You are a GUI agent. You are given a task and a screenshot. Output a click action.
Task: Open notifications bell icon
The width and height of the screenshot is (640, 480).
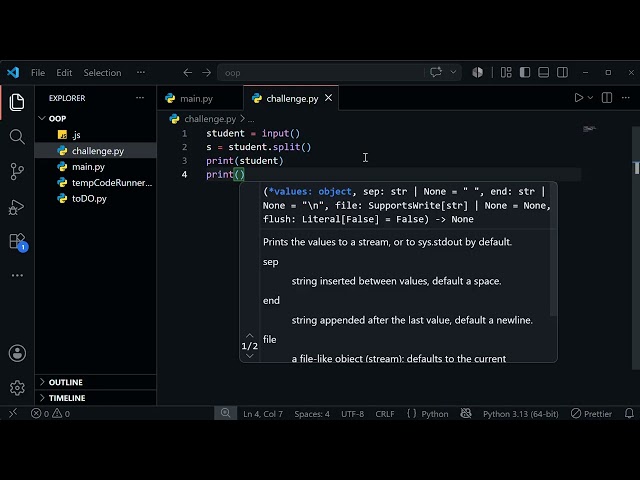tap(629, 413)
